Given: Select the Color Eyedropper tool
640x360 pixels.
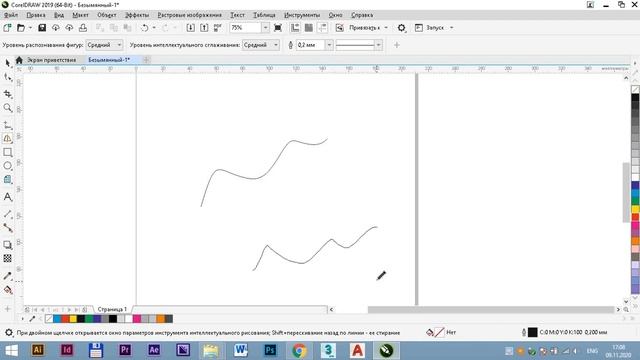Looking at the screenshot, I should click(x=7, y=276).
